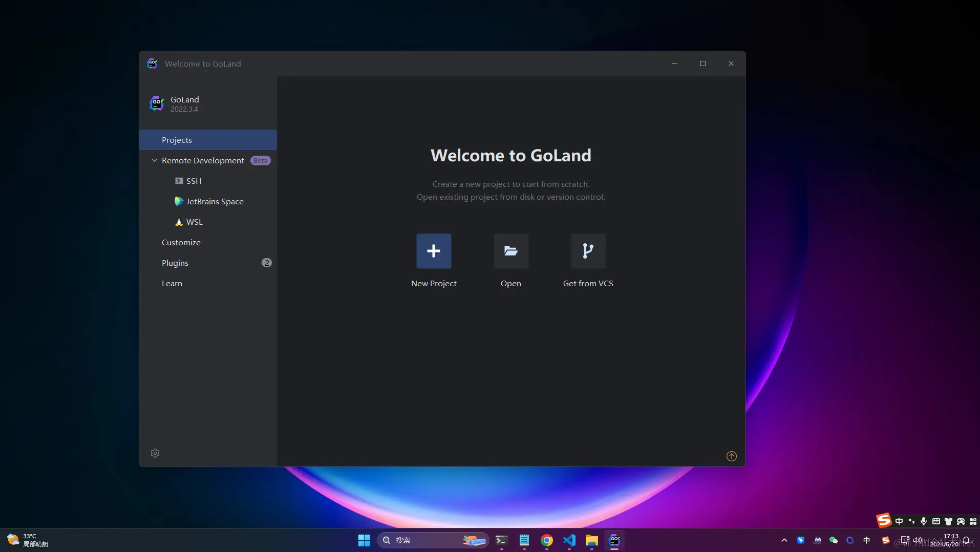Click the microphone icon on the Sogou bar
Screen dimensions: 980x552
click(x=924, y=521)
